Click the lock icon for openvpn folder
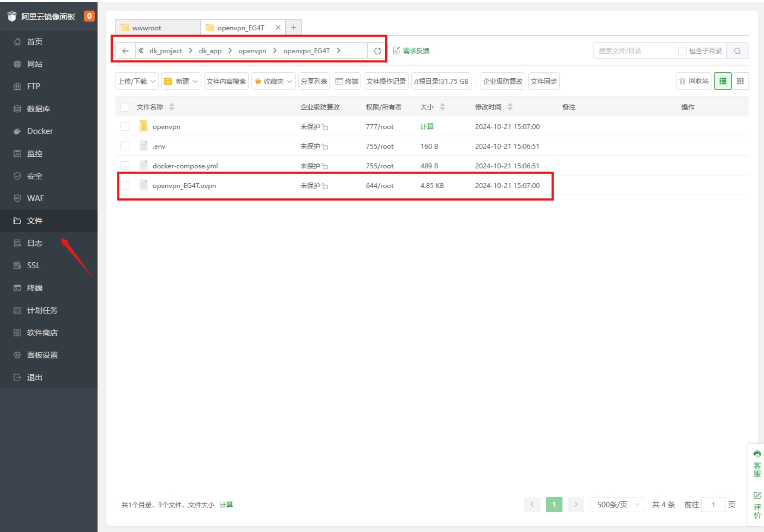Screen dimensions: 764x532 (x=325, y=127)
